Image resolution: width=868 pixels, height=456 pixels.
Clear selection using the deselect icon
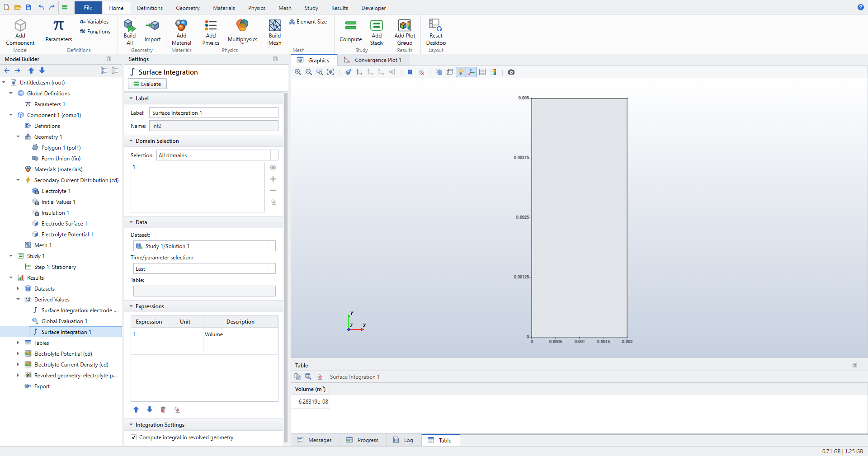[x=421, y=72]
